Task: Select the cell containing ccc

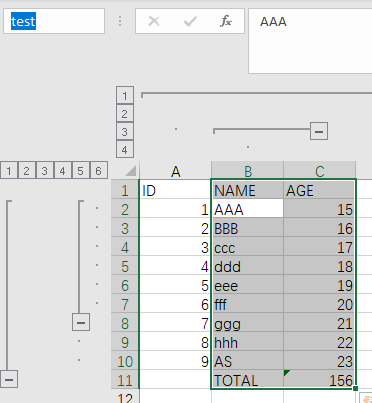Action: tap(248, 247)
